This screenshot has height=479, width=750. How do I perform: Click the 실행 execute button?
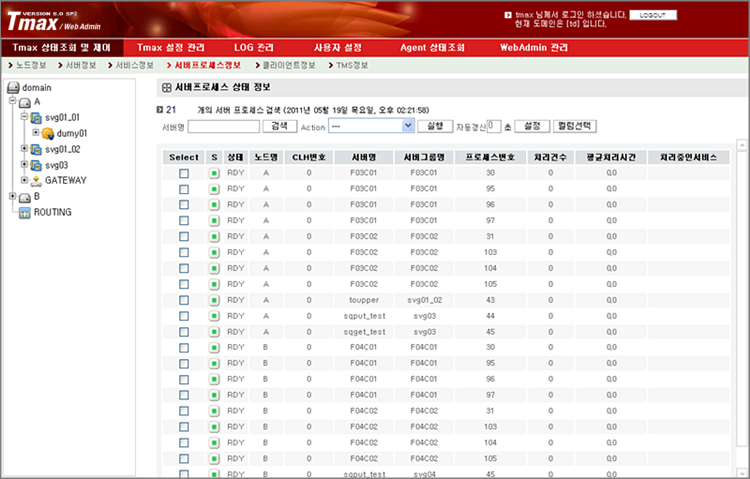click(x=435, y=126)
